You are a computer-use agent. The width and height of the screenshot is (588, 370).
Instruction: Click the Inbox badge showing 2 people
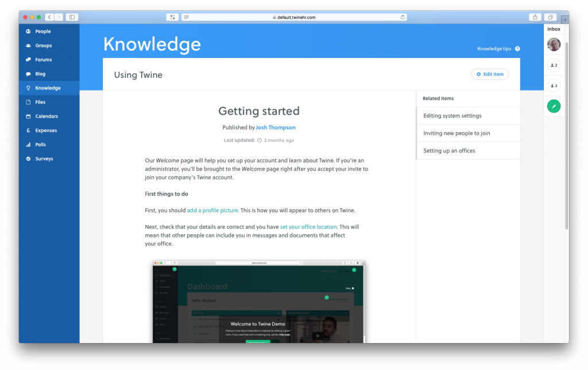tap(554, 65)
